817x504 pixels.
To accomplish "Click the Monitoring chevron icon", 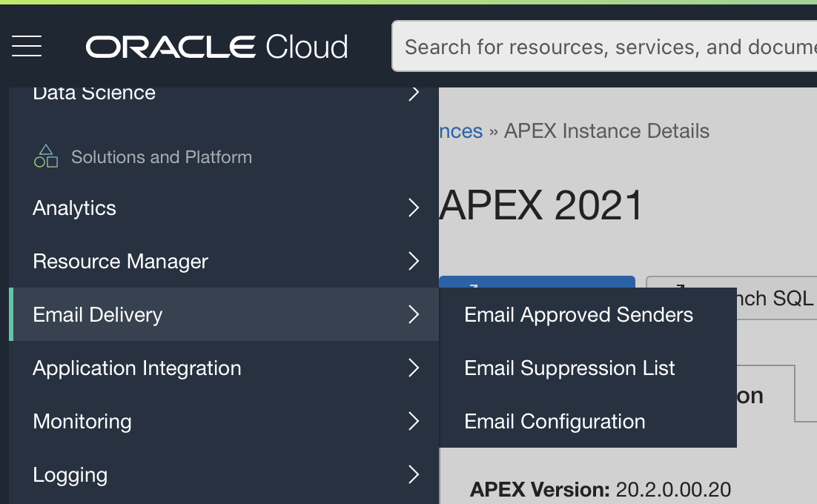I will 414,422.
